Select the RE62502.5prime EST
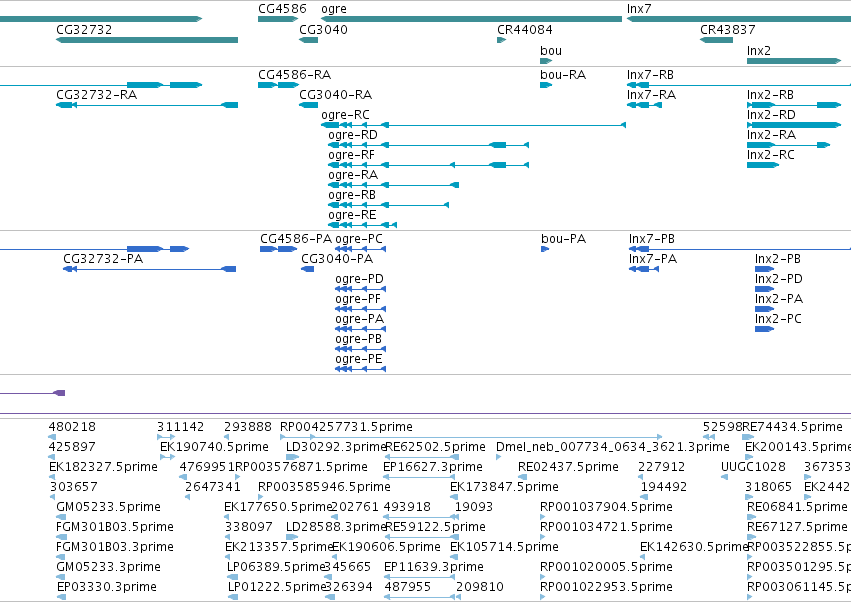 click(x=422, y=457)
